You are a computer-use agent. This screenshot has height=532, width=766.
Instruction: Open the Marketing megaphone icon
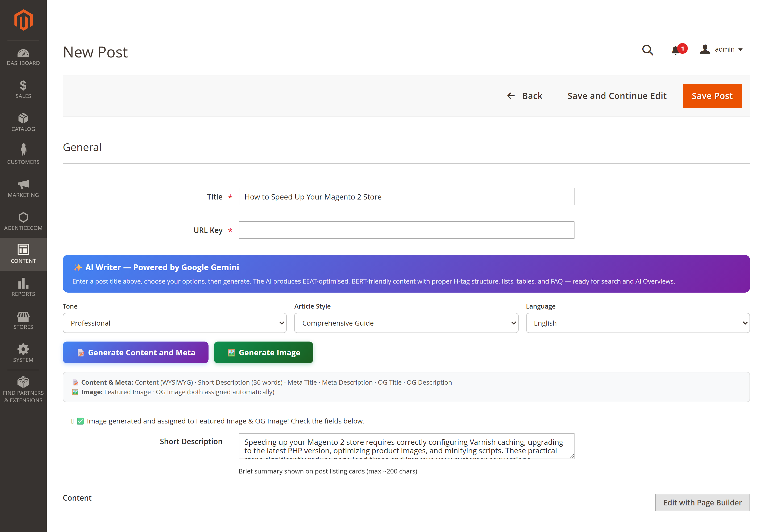pyautogui.click(x=23, y=184)
